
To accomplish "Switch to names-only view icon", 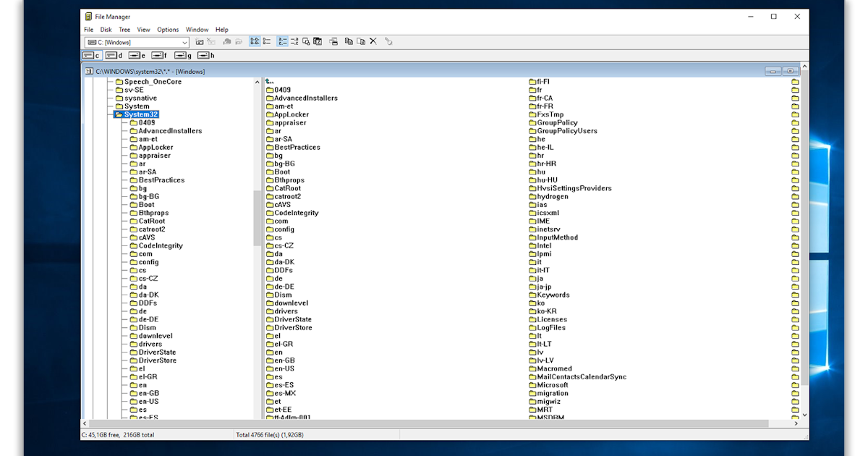I will click(x=255, y=42).
